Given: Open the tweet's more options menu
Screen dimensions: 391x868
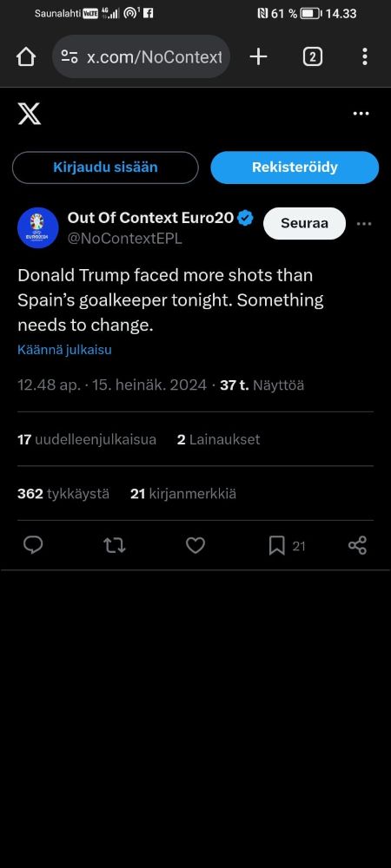Looking at the screenshot, I should pos(364,224).
